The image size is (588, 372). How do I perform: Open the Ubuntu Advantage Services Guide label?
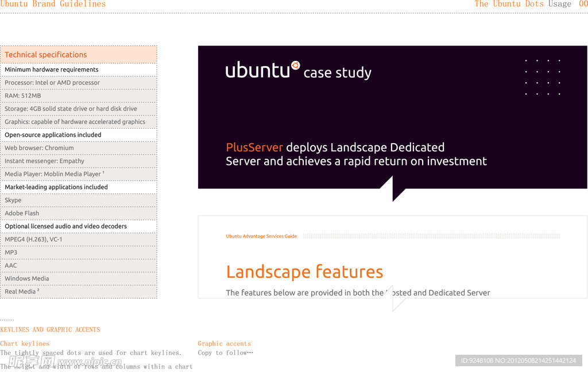pyautogui.click(x=261, y=236)
